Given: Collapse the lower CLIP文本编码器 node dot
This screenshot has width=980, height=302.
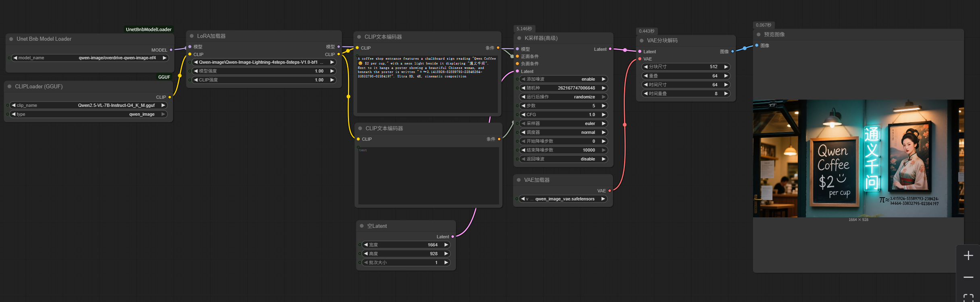Looking at the screenshot, I should 360,128.
